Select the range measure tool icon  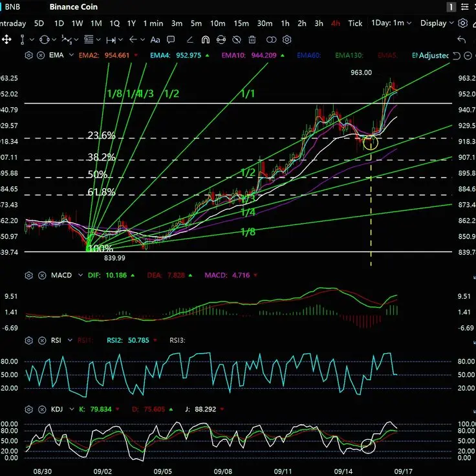pyautogui.click(x=111, y=39)
